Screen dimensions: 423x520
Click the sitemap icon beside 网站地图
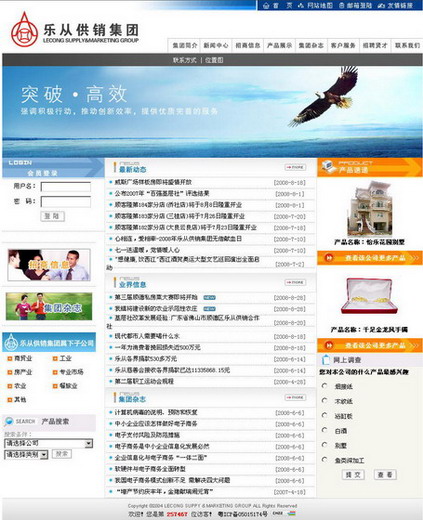pos(301,5)
